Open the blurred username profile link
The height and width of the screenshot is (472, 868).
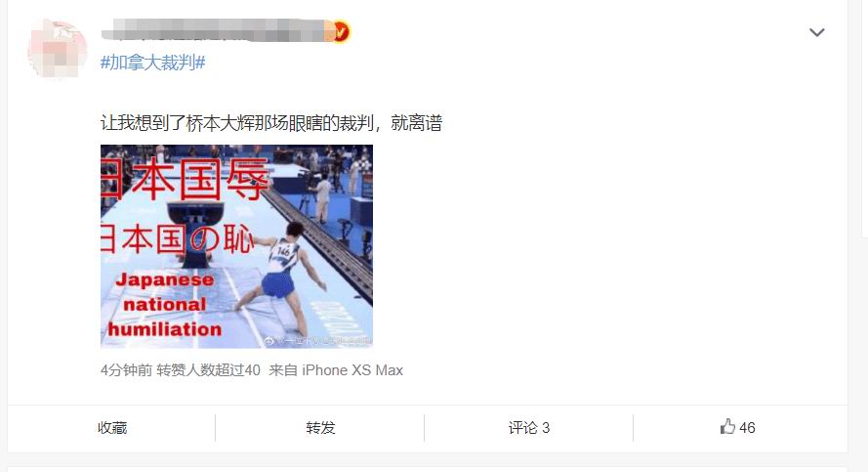[x=218, y=30]
